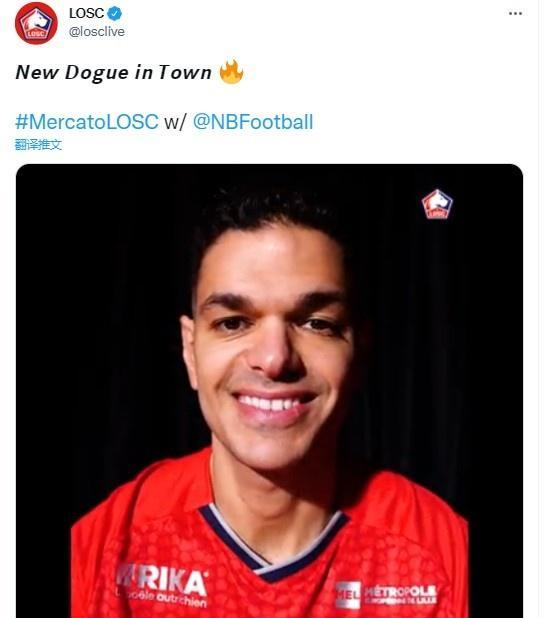Screen dimensions: 544x618
Task: Select the 'New Dogue in Town' tweet text
Action: (114, 73)
